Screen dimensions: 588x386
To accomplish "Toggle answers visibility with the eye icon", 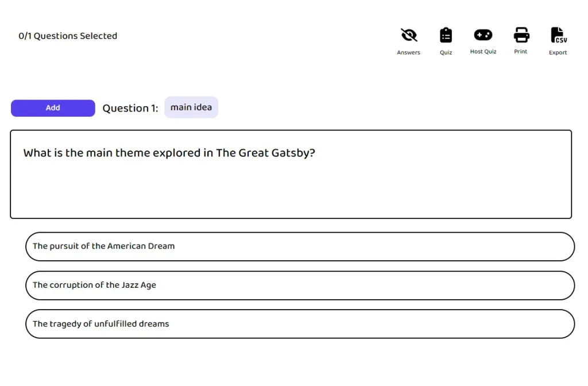I will (408, 36).
